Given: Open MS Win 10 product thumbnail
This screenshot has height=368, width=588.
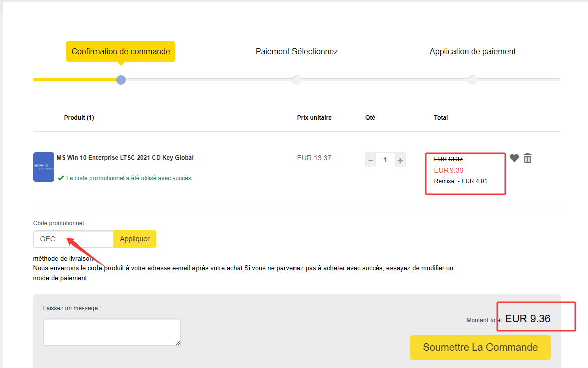Looking at the screenshot, I should 44,167.
